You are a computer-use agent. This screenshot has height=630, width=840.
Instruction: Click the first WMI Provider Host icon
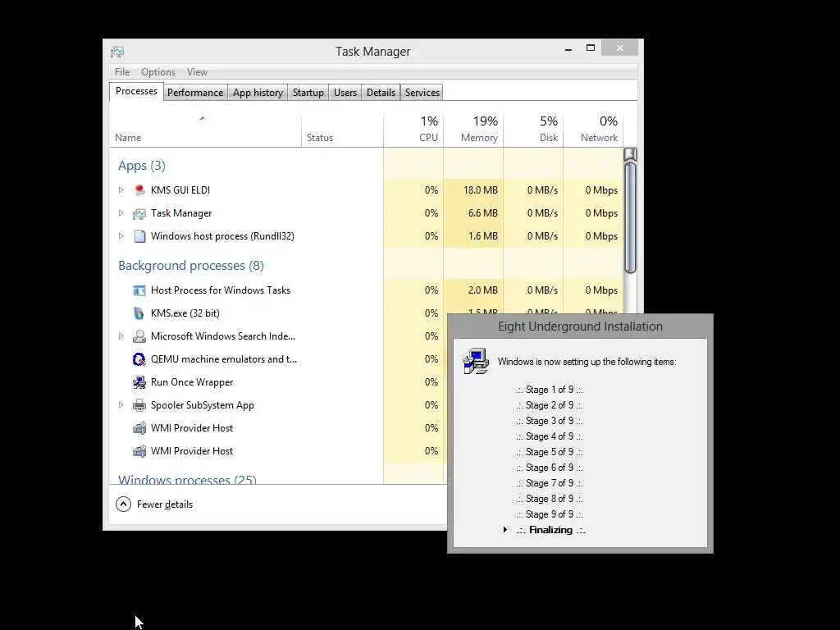139,428
